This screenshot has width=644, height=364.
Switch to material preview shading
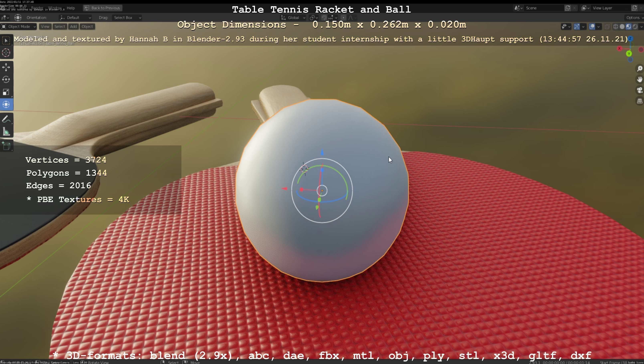click(x=629, y=27)
